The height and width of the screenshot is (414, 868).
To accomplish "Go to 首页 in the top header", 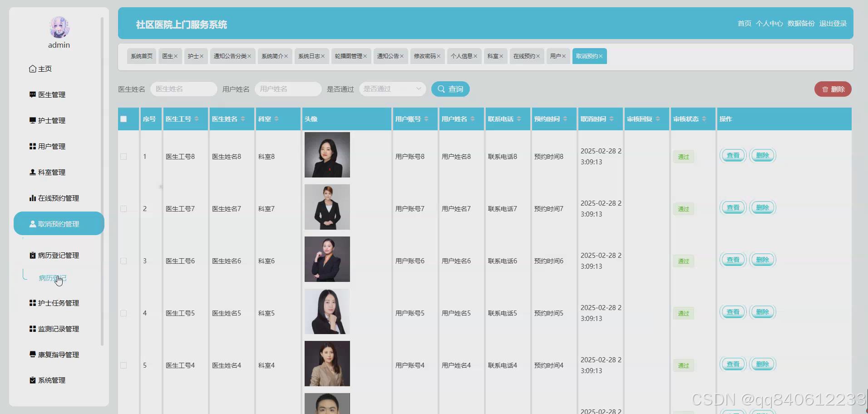I will click(745, 24).
